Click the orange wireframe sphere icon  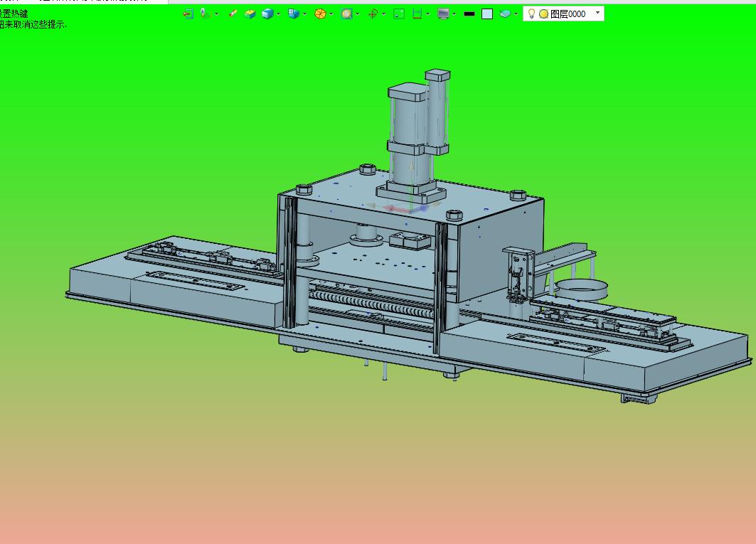point(320,14)
